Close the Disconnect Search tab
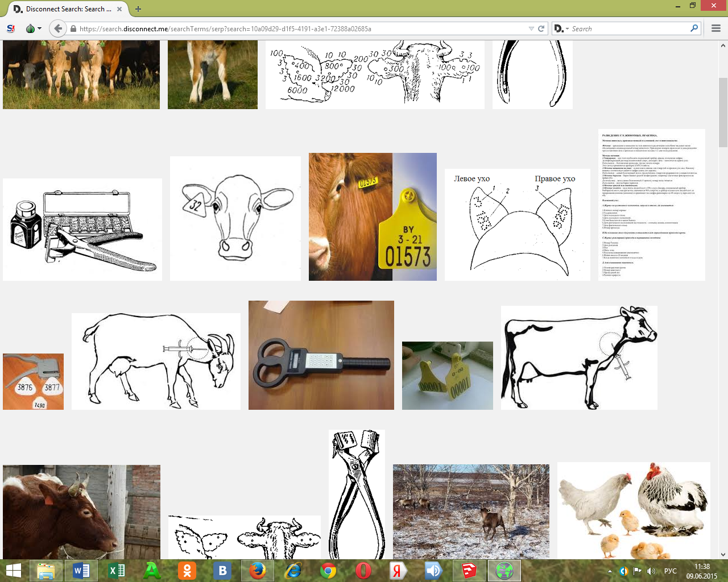 119,9
